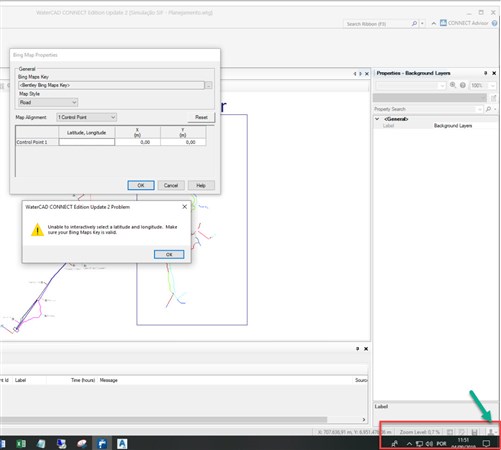The image size is (501, 450).
Task: Click the POR language indicator
Action: pos(441,444)
